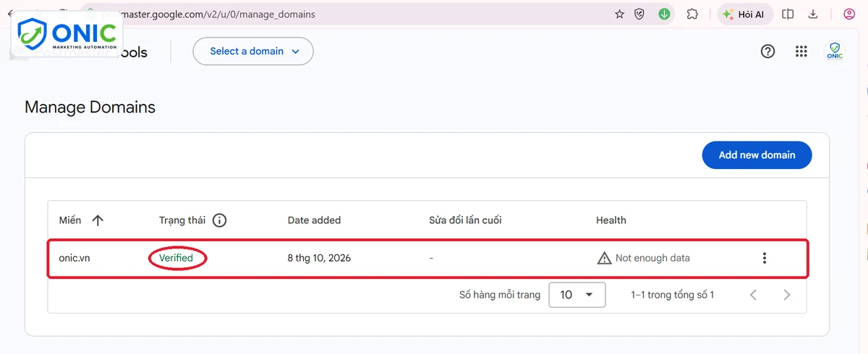868x354 pixels.
Task: Open the ONIC Google account avatar
Action: pos(835,51)
